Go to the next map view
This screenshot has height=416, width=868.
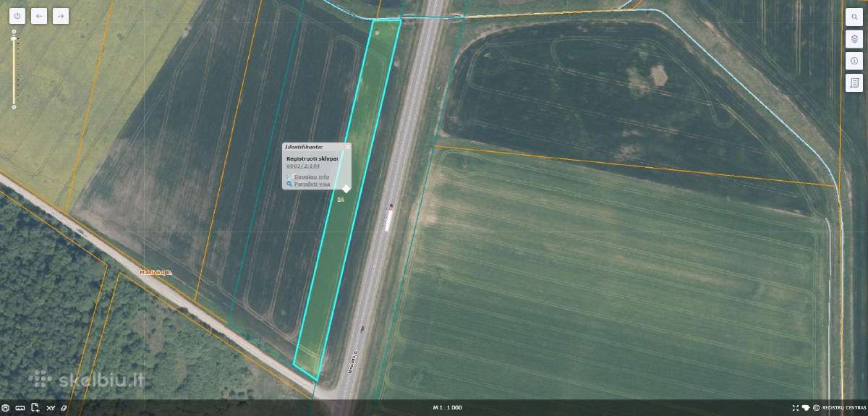click(x=61, y=15)
